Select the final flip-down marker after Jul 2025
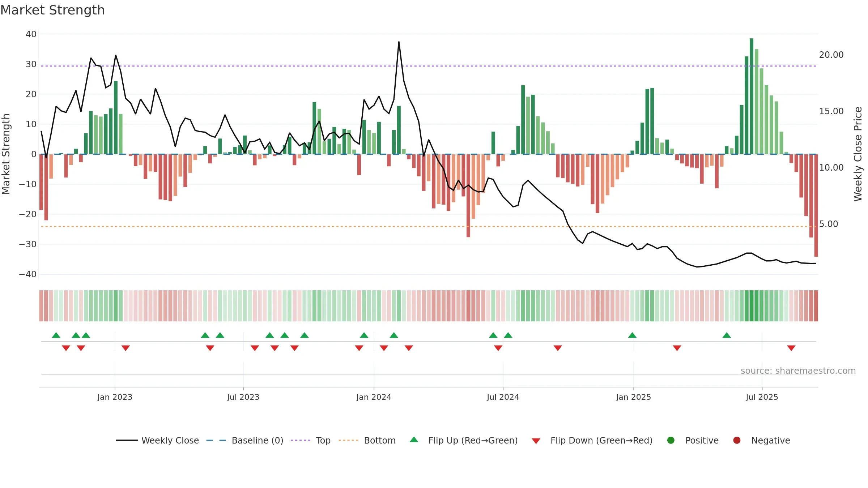The image size is (868, 488). [x=791, y=348]
